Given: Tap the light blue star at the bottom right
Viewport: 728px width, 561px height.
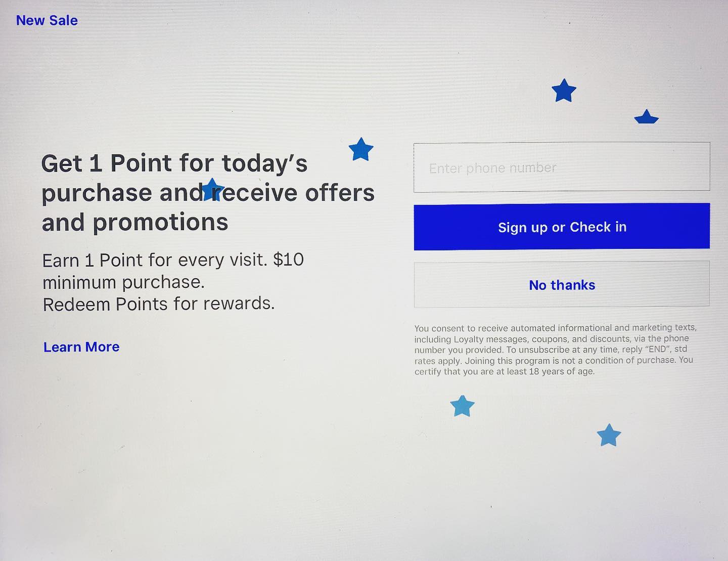Looking at the screenshot, I should point(609,436).
